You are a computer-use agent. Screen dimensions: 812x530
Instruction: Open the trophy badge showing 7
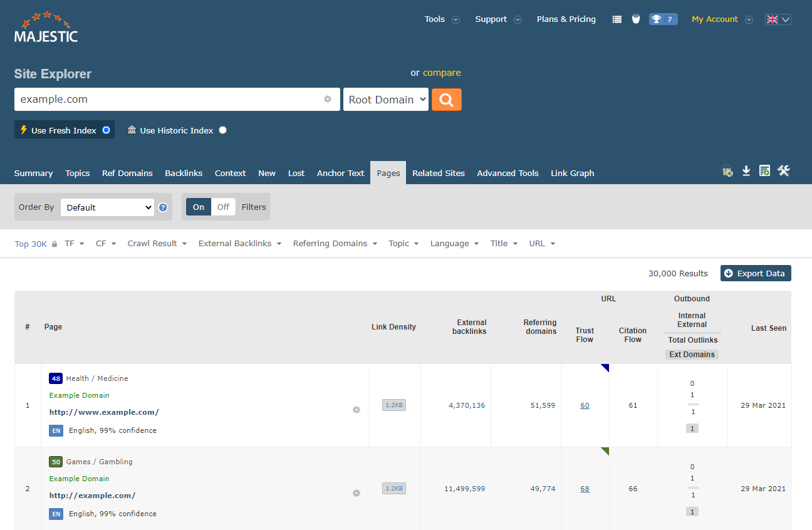click(x=663, y=19)
